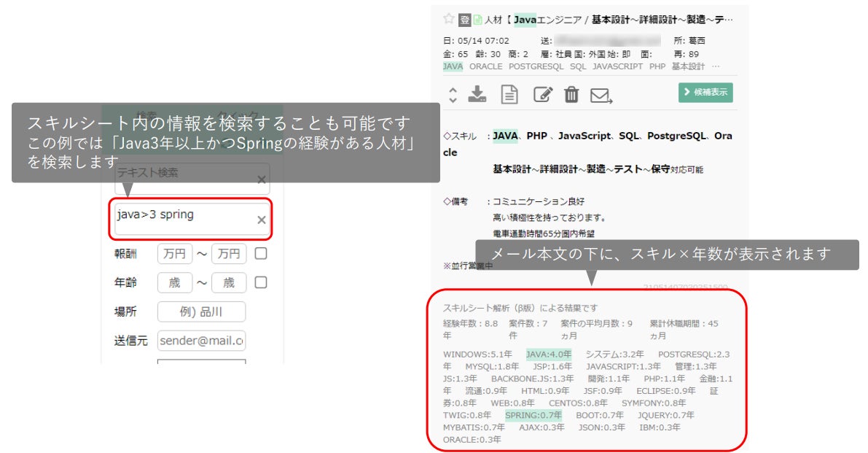868x453 pixels.
Task: Click the forward envelope icon
Action: pyautogui.click(x=601, y=96)
